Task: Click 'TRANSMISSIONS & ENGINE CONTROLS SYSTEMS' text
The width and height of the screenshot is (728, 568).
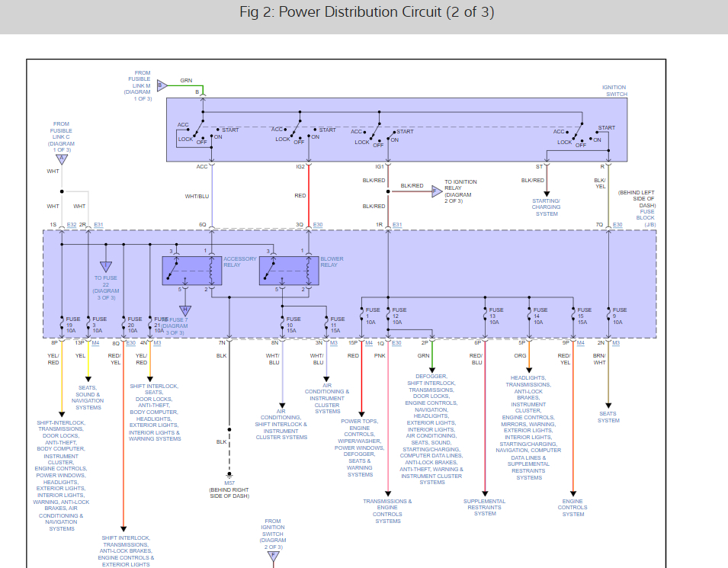Action: tap(388, 512)
